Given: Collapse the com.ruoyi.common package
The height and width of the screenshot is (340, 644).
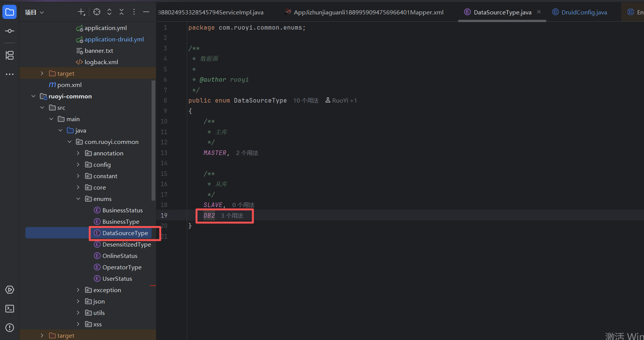Looking at the screenshot, I should (69, 142).
